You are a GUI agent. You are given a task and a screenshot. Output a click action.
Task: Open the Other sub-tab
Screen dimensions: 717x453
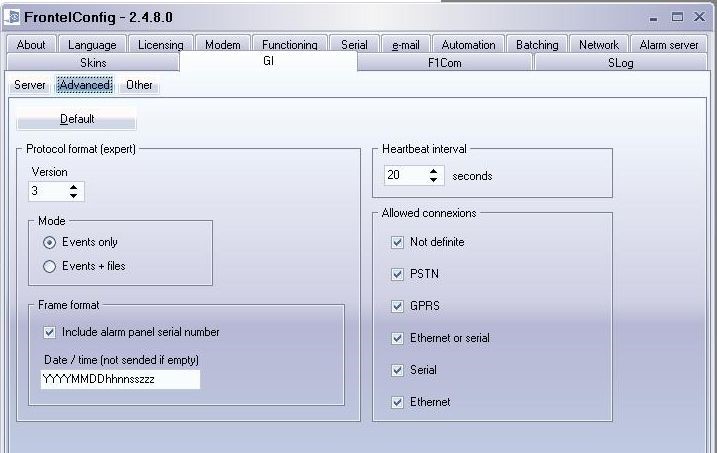(x=139, y=85)
